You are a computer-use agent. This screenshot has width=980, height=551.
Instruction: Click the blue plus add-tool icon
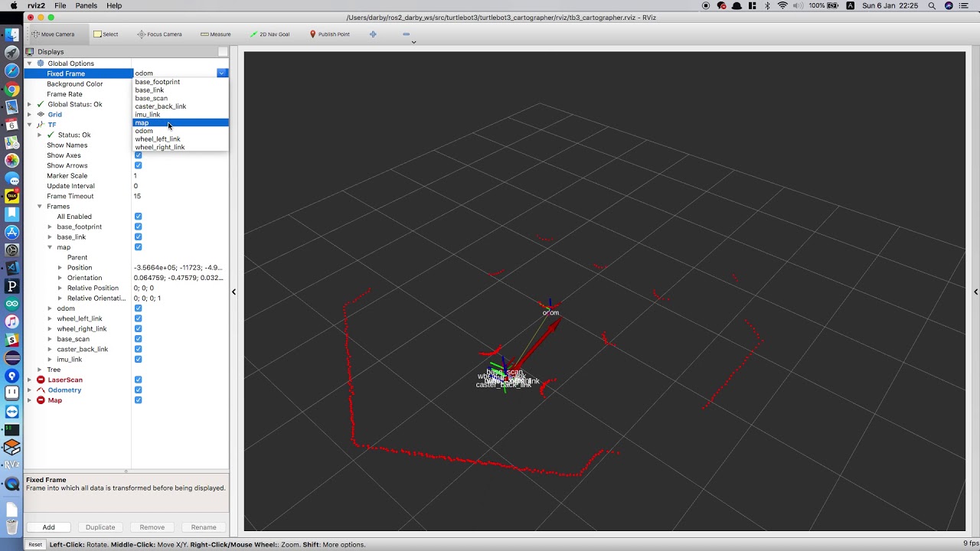pyautogui.click(x=373, y=34)
